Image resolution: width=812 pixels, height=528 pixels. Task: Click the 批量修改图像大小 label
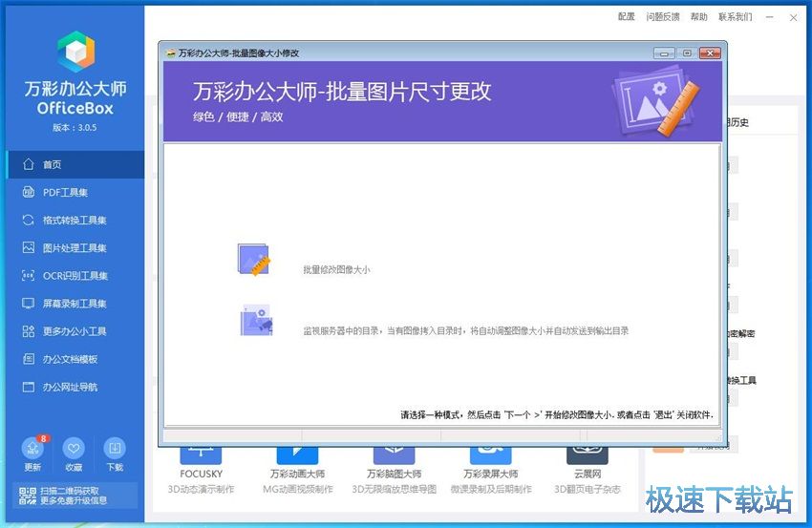[336, 269]
